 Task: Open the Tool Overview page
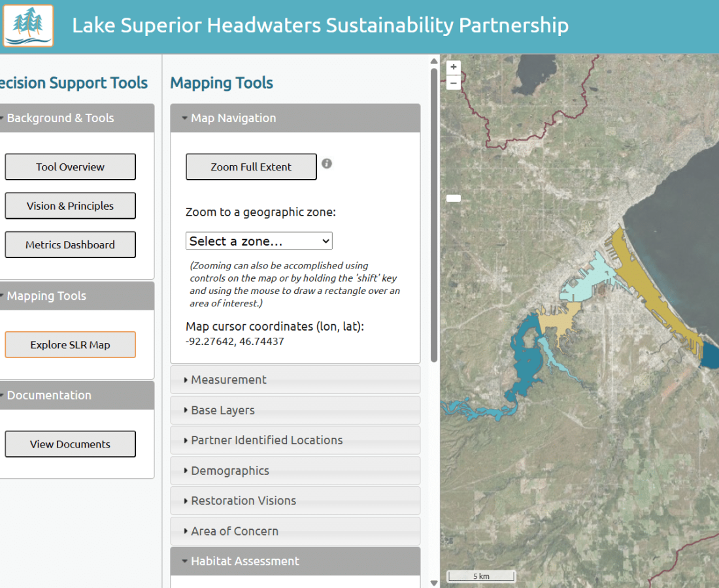[x=70, y=167]
